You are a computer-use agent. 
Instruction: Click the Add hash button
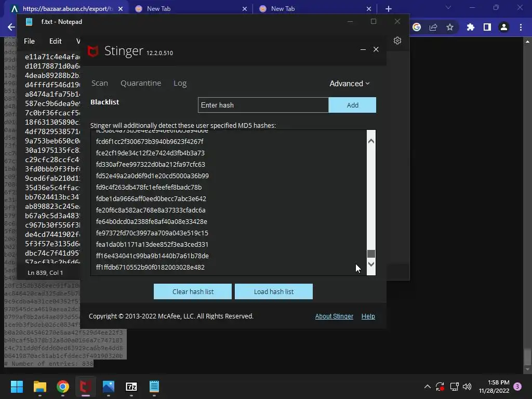[352, 105]
